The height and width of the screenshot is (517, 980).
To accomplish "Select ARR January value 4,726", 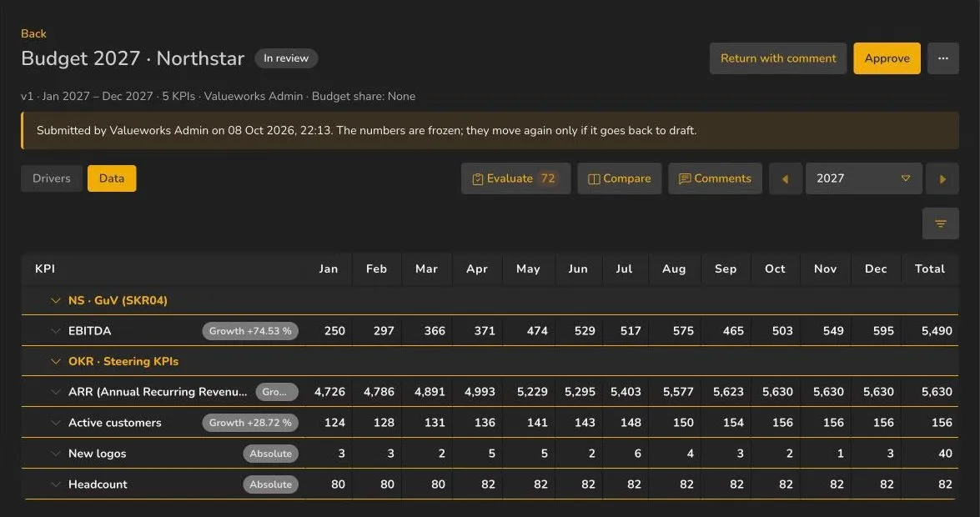I will pyautogui.click(x=329, y=392).
